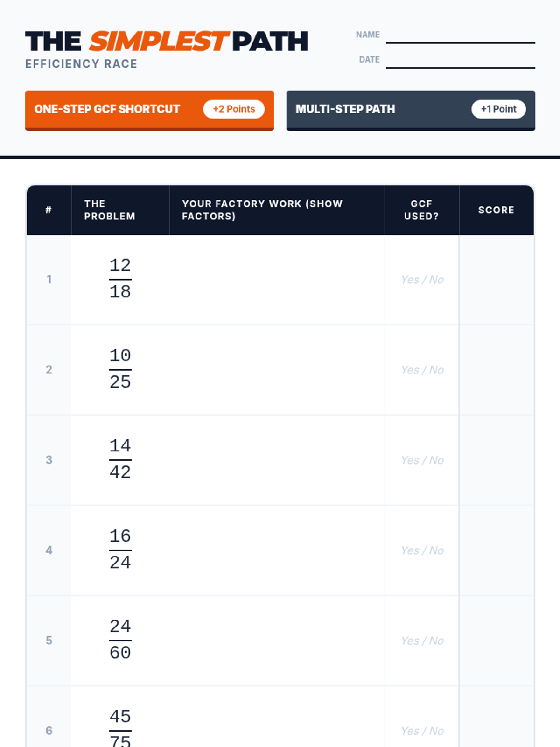The width and height of the screenshot is (560, 747).
Task: Click the factor work area for 12/18
Action: pyautogui.click(x=277, y=280)
